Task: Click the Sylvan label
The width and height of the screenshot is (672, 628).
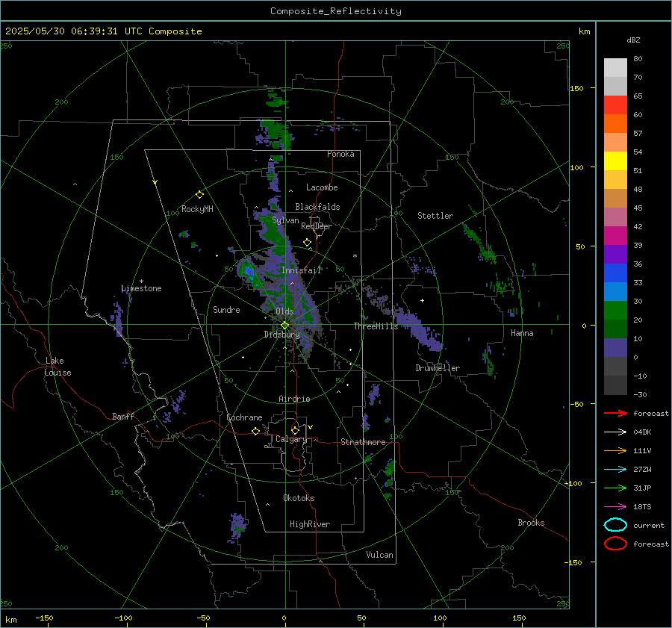Action: (x=285, y=221)
